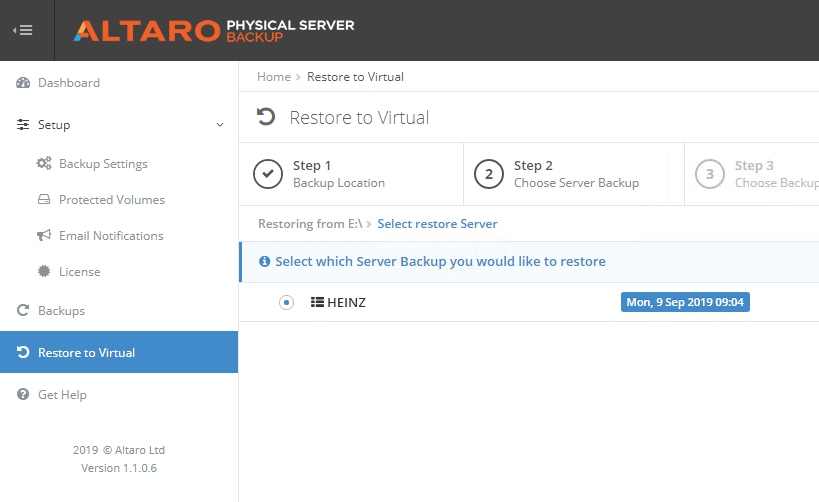
Task: Click the License badge icon
Action: 44,272
